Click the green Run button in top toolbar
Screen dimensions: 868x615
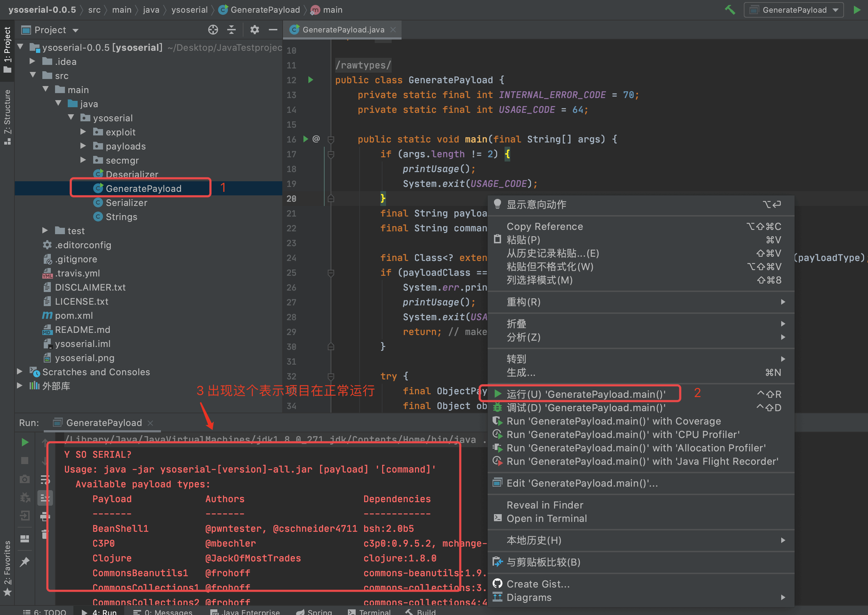tap(857, 10)
